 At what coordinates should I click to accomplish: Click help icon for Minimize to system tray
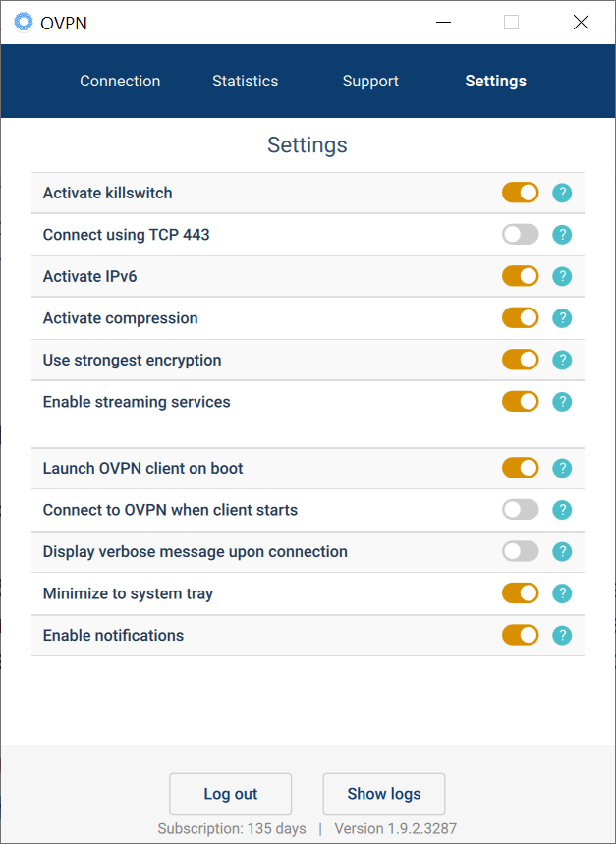point(562,593)
